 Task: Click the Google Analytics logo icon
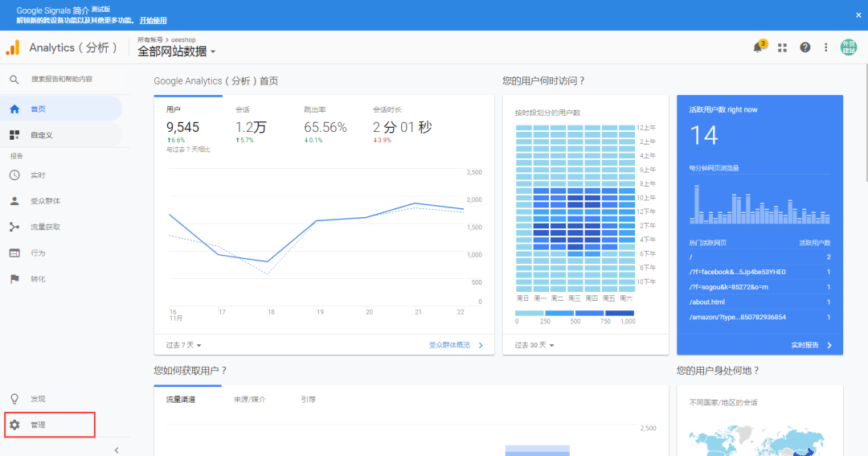13,47
